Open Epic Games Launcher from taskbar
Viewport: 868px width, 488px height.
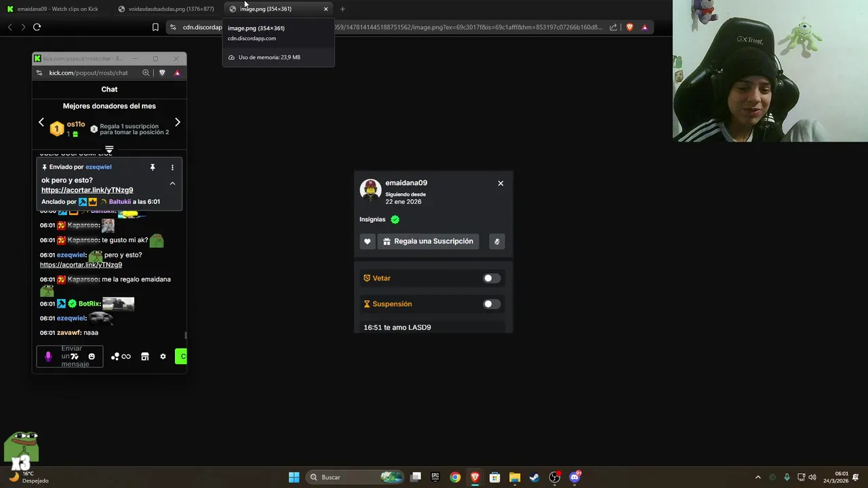[x=435, y=477]
